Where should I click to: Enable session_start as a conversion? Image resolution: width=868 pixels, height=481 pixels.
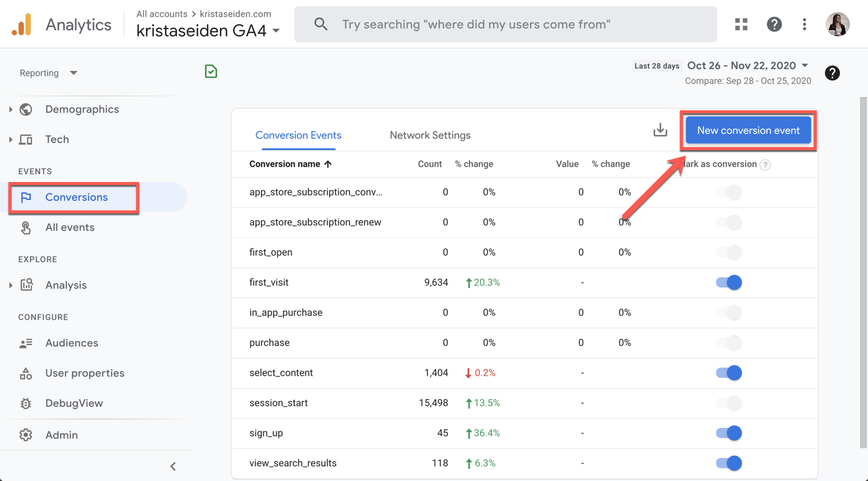coord(729,403)
